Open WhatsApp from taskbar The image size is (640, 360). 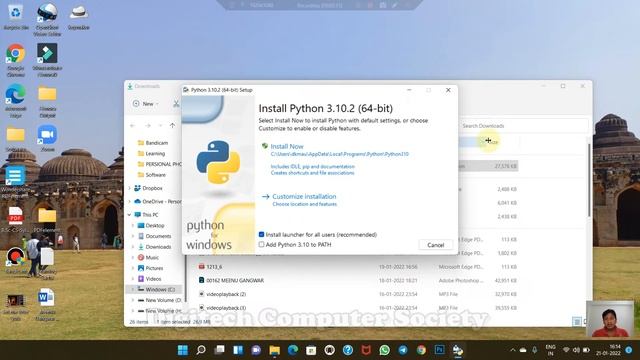(384, 350)
